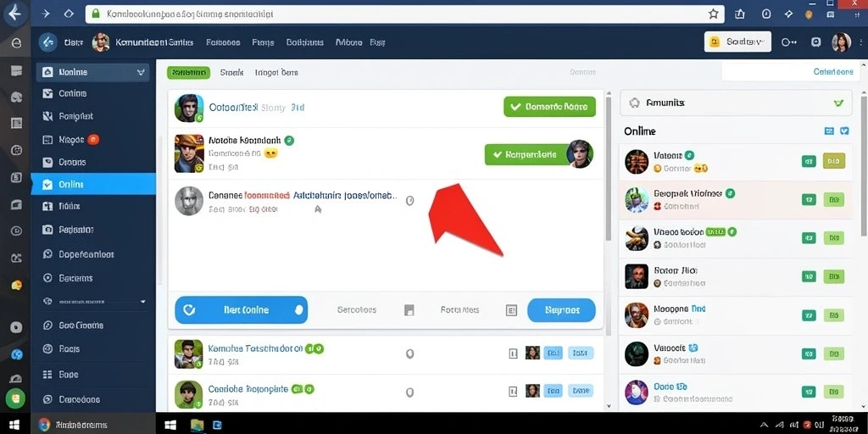Click the list icon next to Foratlifes
The height and width of the screenshot is (434, 868).
[511, 310]
